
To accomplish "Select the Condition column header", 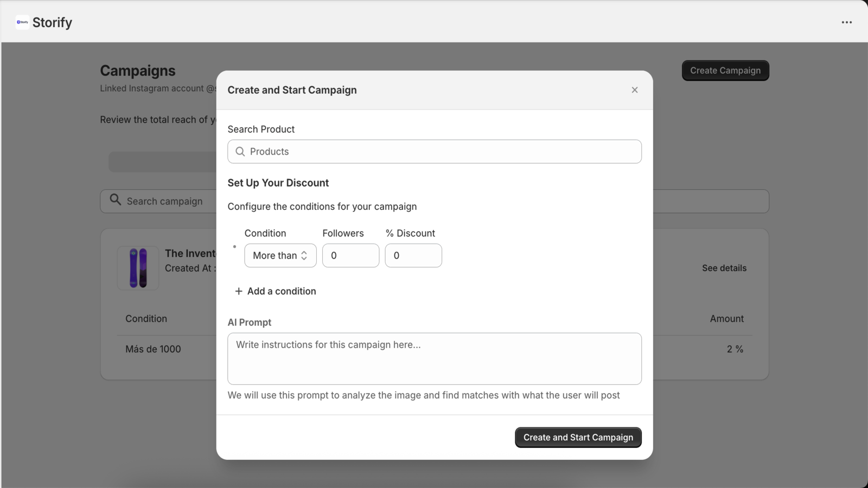I will [145, 318].
